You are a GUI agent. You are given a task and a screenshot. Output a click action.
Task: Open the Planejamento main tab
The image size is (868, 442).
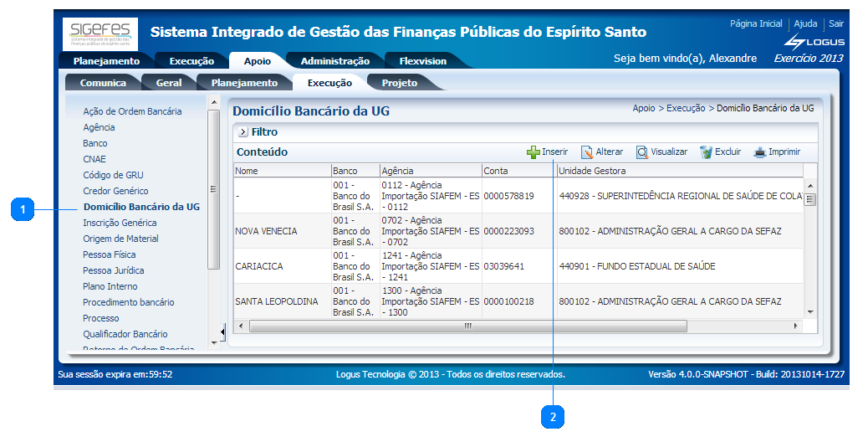pyautogui.click(x=106, y=61)
